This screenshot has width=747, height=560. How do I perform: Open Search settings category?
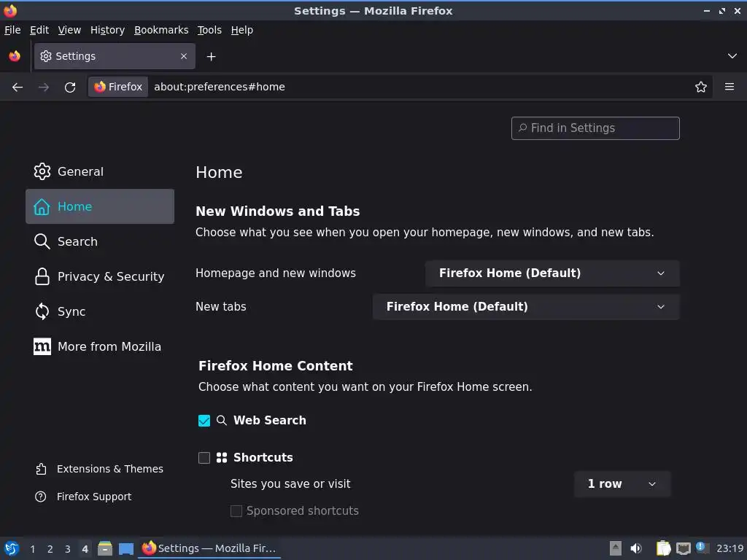point(99,241)
